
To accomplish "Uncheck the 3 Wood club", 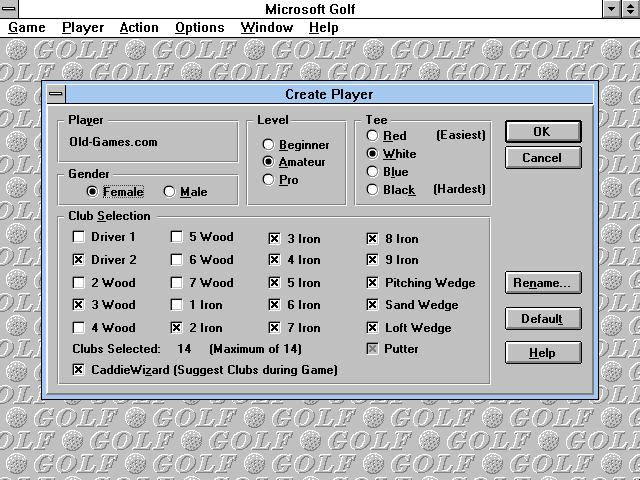I will coord(104,304).
